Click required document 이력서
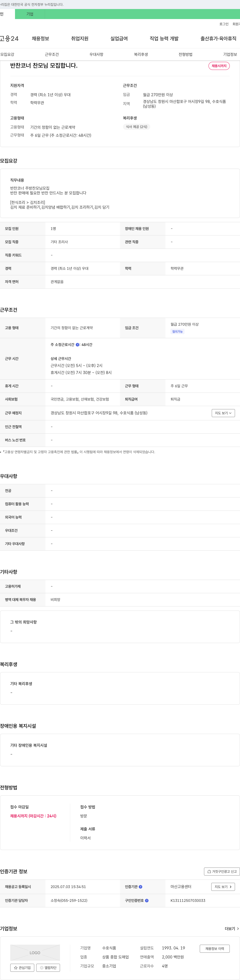Viewport: 240px width, 980px height. [85, 838]
